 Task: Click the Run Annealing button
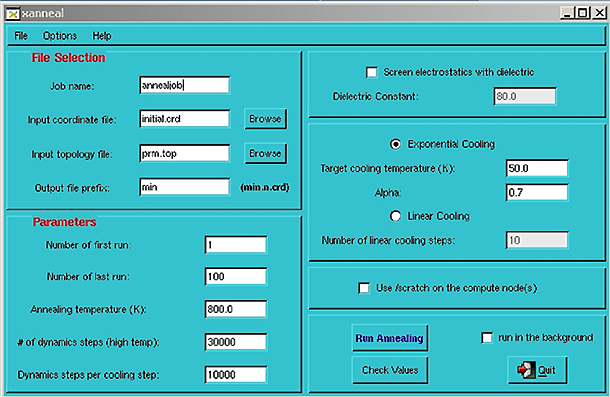pyautogui.click(x=389, y=338)
